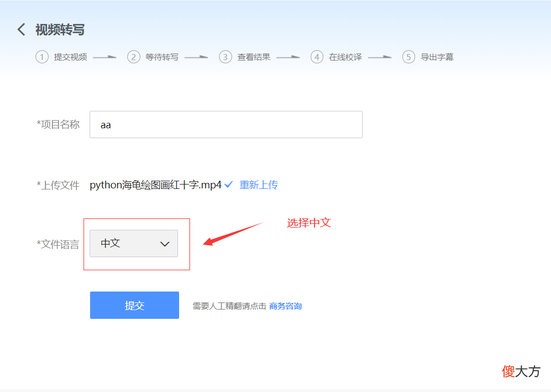Screen dimensions: 551x392
Task: Click the *文件语言 label
Action: [58, 244]
